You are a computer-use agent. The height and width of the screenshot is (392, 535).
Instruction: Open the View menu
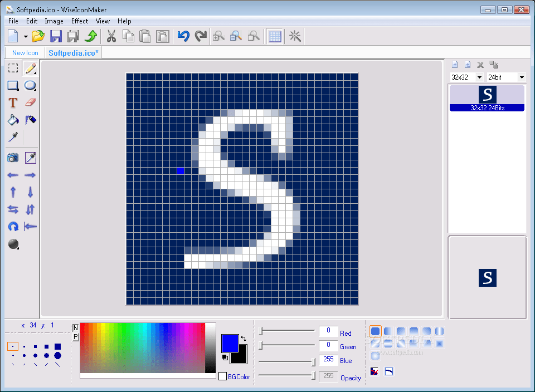tap(103, 21)
